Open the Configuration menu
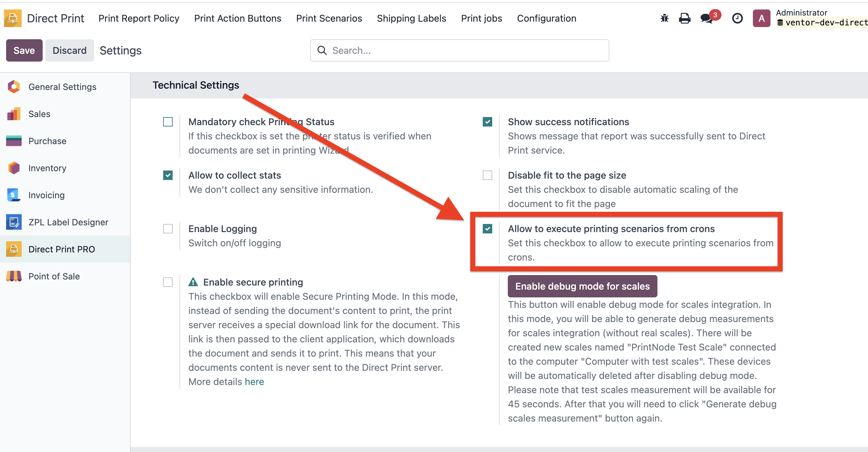Screen dimensions: 868x452 (x=547, y=18)
